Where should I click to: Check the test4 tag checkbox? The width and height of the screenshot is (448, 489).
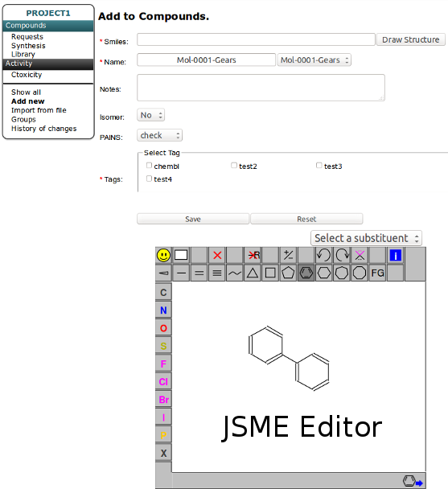(149, 179)
